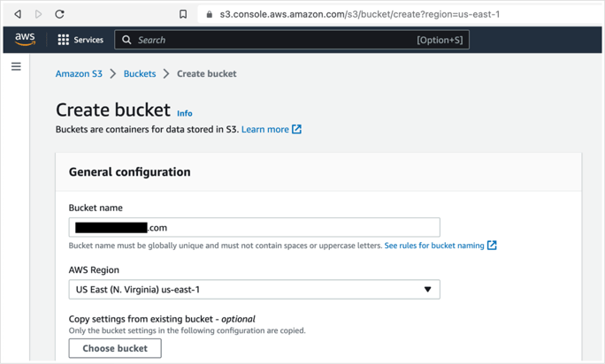The image size is (605, 364).
Task: Open the Info link beside Create bucket
Action: coord(184,114)
